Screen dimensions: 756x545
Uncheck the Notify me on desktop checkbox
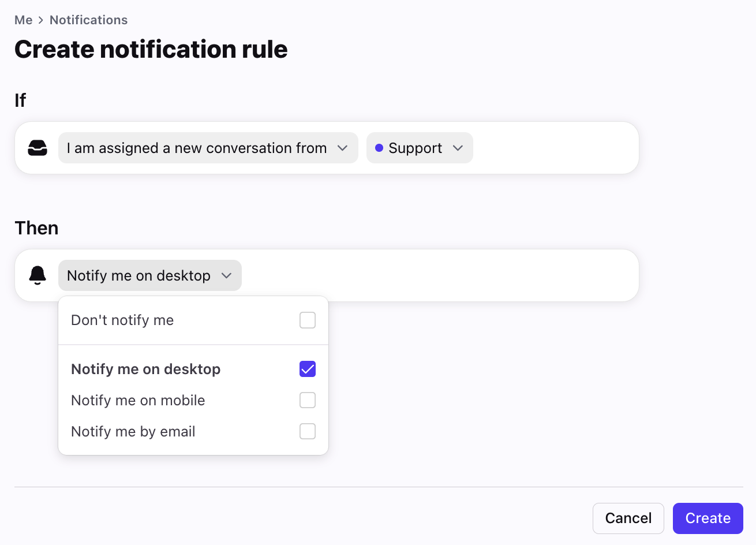tap(308, 369)
